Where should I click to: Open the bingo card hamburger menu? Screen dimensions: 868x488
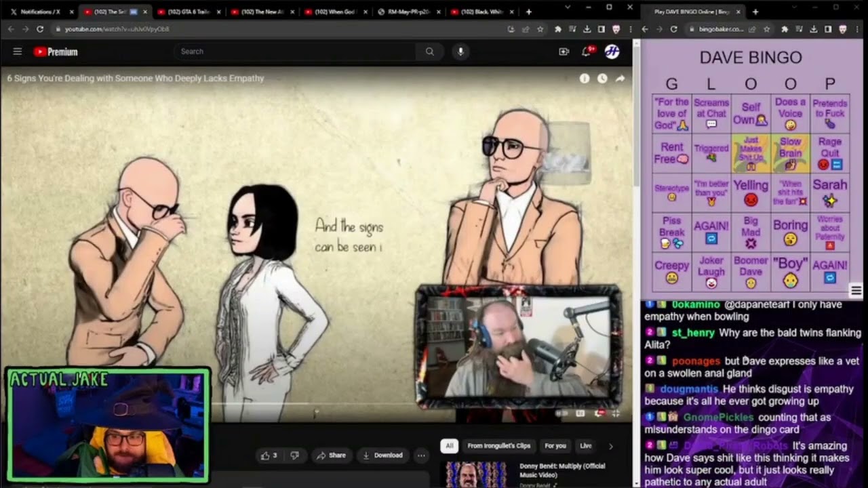click(856, 291)
